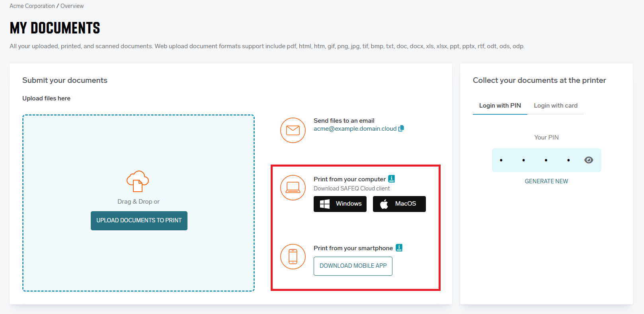Click the smartphone circle icon
The width and height of the screenshot is (644, 314).
(293, 256)
